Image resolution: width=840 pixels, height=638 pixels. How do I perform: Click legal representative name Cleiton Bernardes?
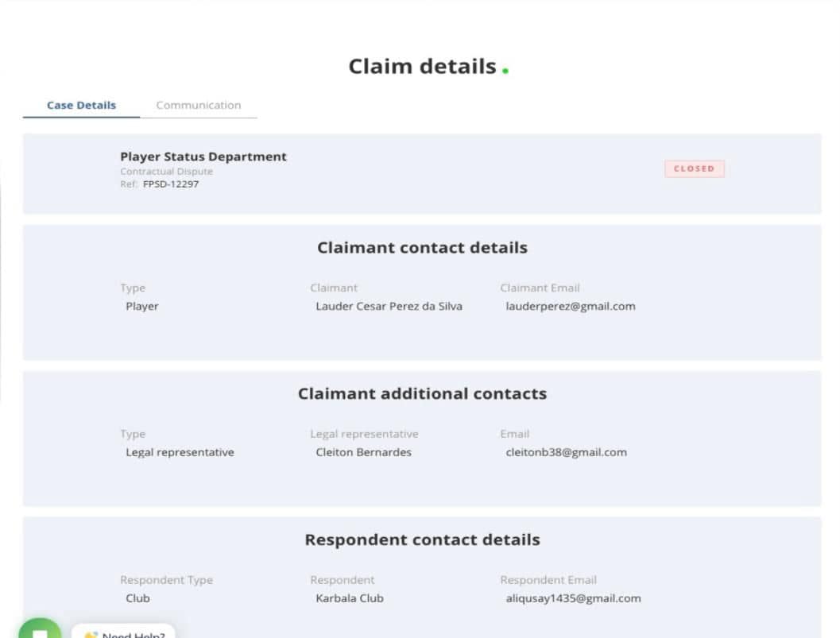point(363,452)
